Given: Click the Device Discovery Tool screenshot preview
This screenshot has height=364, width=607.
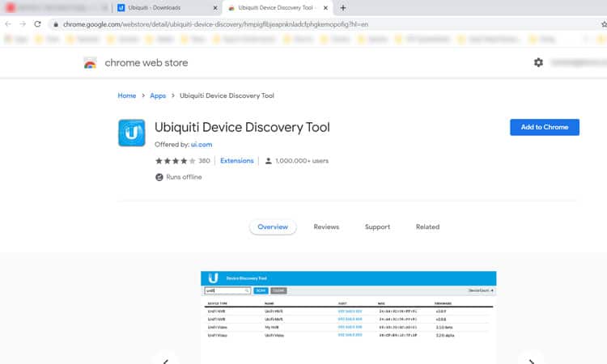Looking at the screenshot, I should pyautogui.click(x=348, y=317).
